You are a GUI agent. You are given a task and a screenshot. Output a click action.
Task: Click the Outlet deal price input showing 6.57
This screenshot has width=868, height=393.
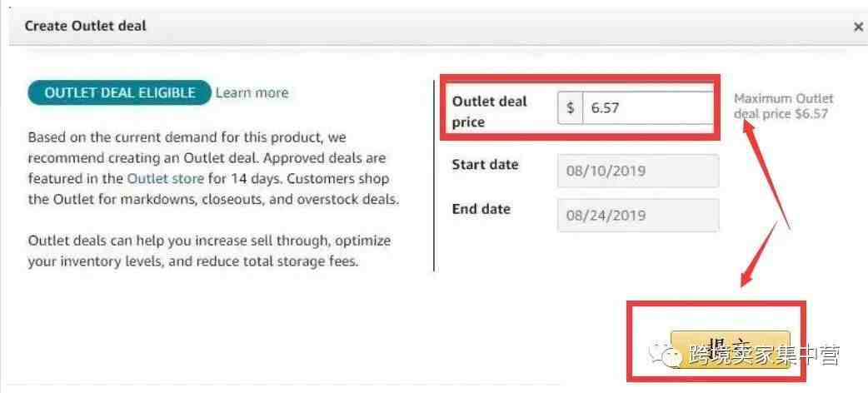[648, 107]
